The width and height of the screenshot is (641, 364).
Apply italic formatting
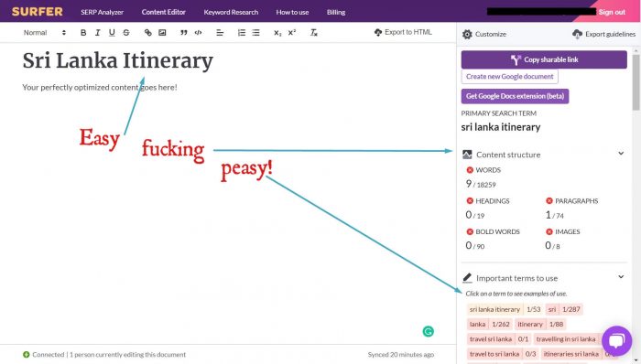tap(97, 33)
